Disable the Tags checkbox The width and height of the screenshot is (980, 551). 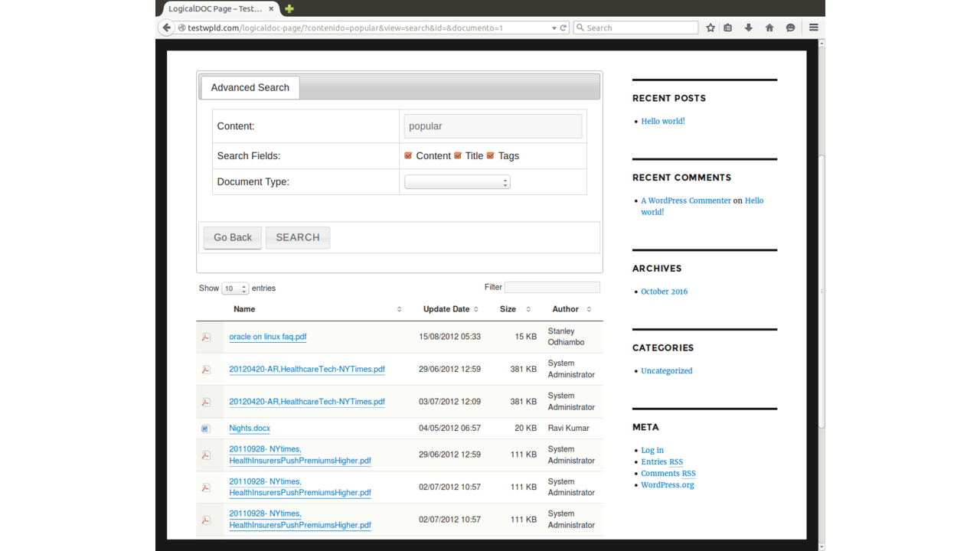[490, 155]
